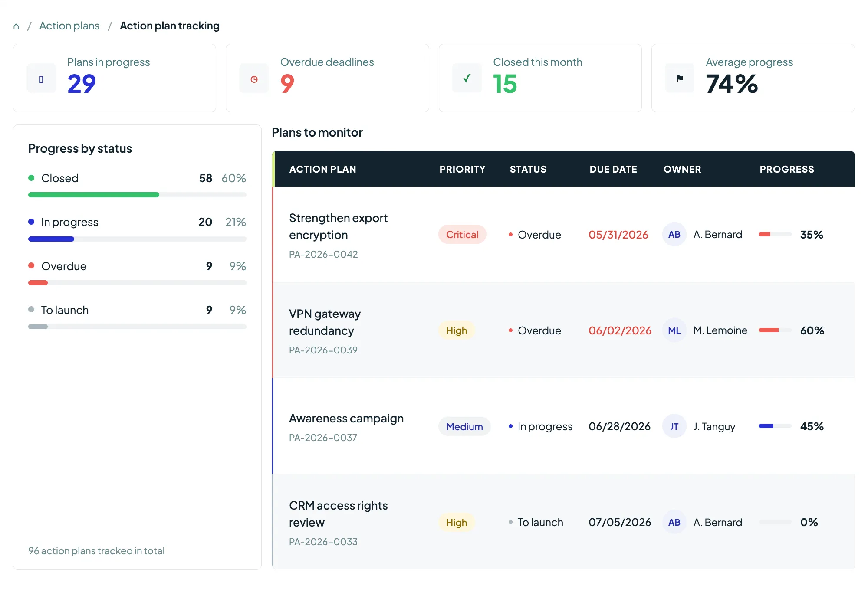Viewport: 868px width, 589px height.
Task: Click the Critical priority badge
Action: pyautogui.click(x=462, y=235)
